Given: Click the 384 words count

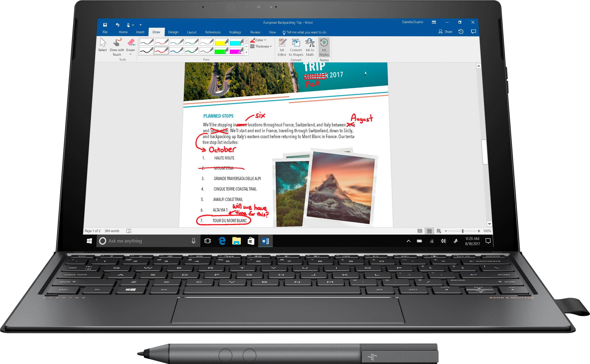Looking at the screenshot, I should tap(112, 231).
